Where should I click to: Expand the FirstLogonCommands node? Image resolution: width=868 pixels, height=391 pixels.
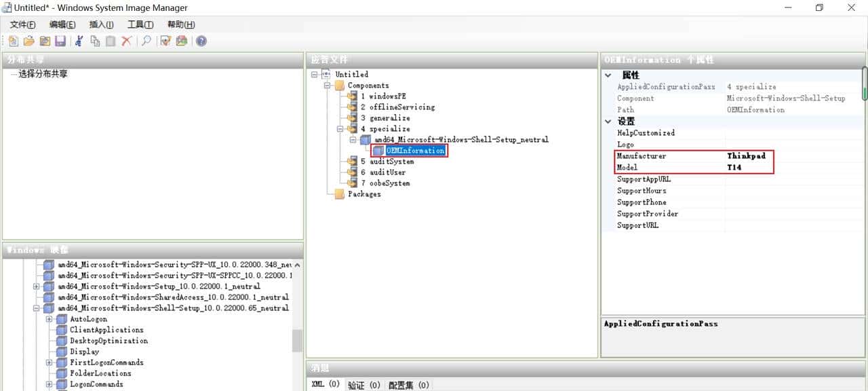click(x=49, y=362)
